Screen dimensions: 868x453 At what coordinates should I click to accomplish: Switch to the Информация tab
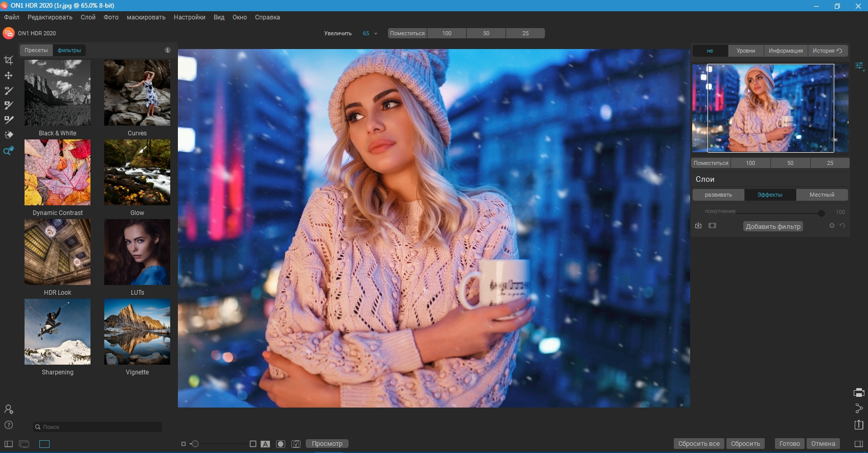[x=786, y=51]
